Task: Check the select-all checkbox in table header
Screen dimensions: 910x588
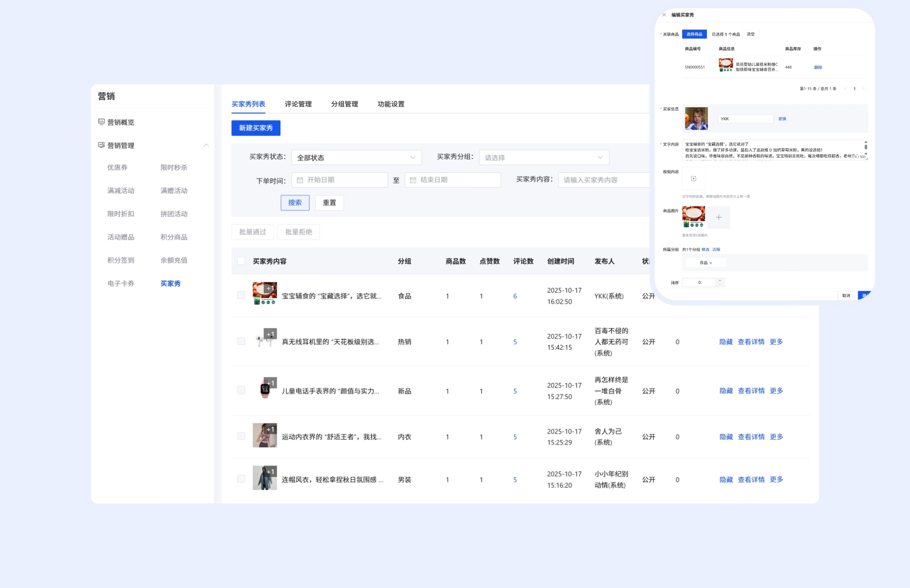Action: (x=241, y=261)
